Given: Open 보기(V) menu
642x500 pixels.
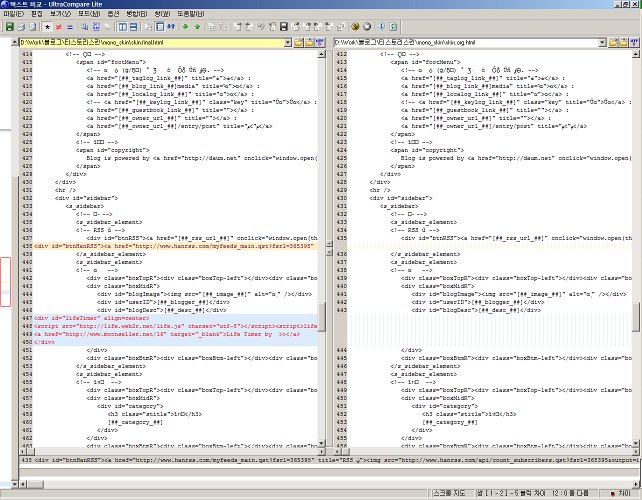Looking at the screenshot, I should [61, 14].
